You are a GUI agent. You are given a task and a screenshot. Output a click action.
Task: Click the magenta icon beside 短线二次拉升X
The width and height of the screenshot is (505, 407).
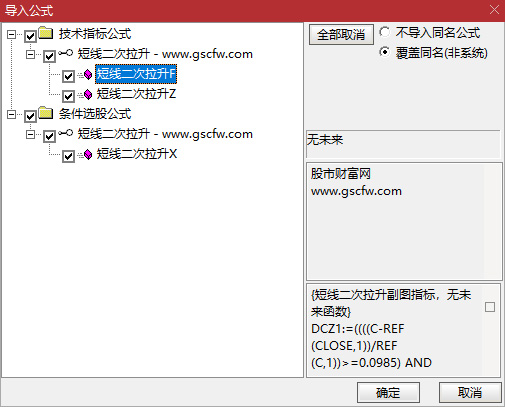point(88,154)
